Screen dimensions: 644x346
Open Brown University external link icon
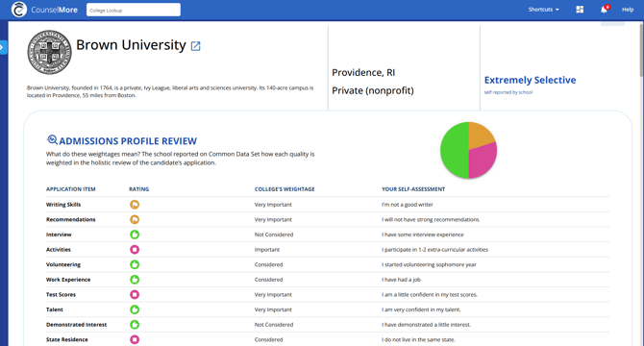(195, 46)
